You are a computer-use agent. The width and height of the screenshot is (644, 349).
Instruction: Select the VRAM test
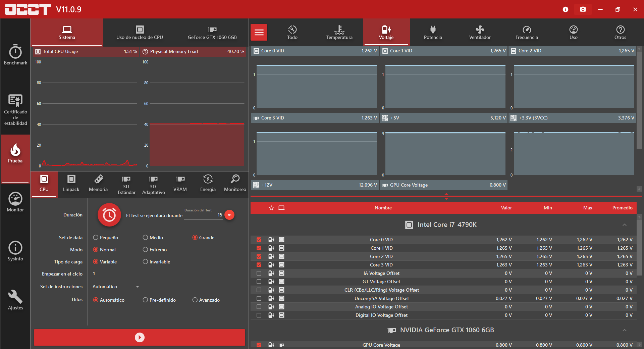click(180, 184)
